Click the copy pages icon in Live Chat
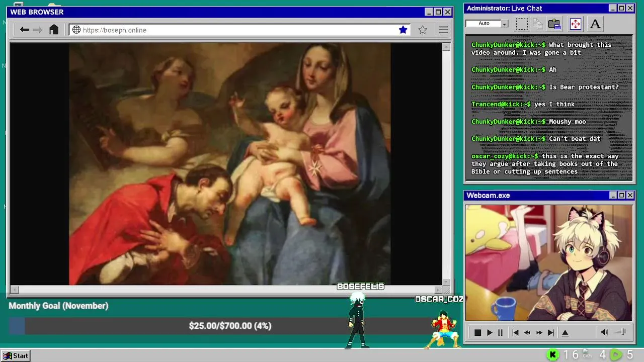This screenshot has width=644, height=362. pos(538,24)
